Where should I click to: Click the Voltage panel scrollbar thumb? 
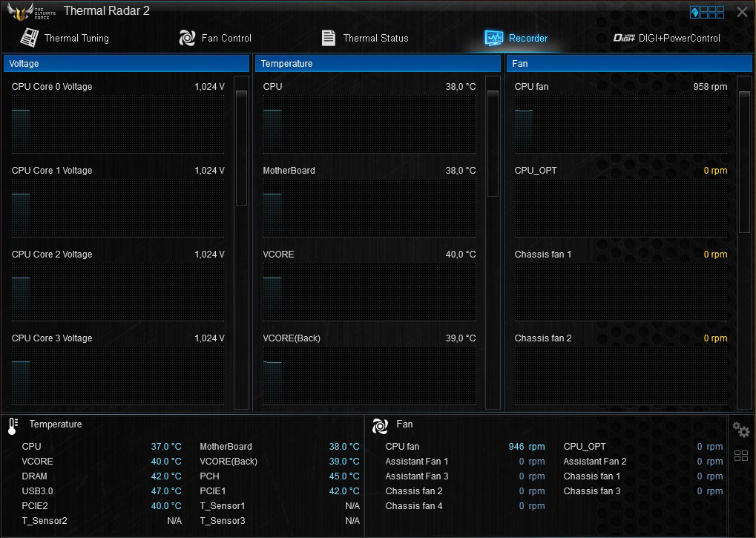(x=242, y=148)
